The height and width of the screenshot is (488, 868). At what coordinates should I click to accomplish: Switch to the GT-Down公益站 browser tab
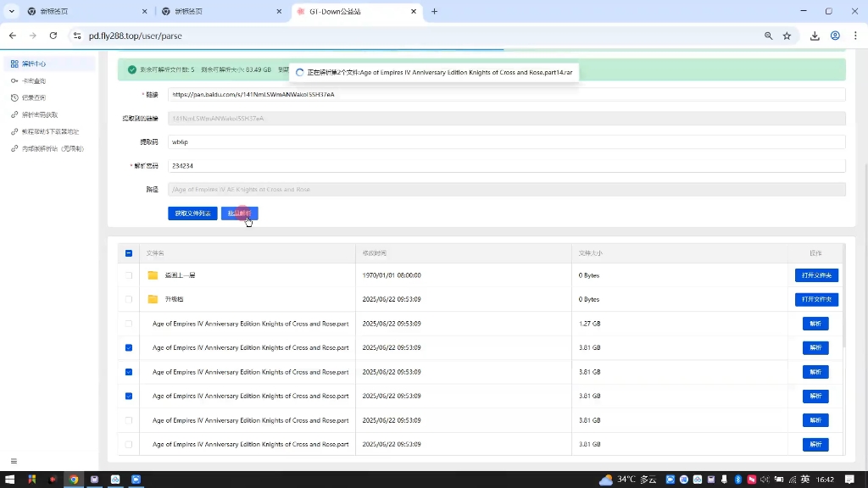pyautogui.click(x=358, y=11)
